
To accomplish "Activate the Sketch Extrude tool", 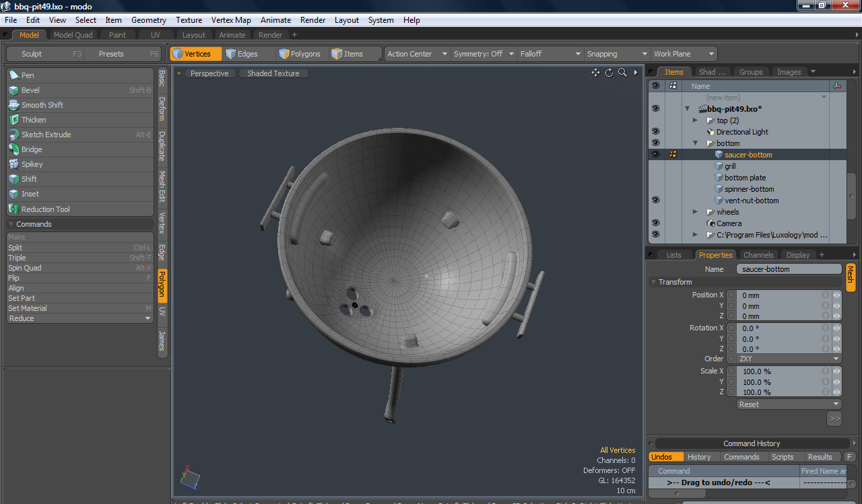I will (x=80, y=135).
